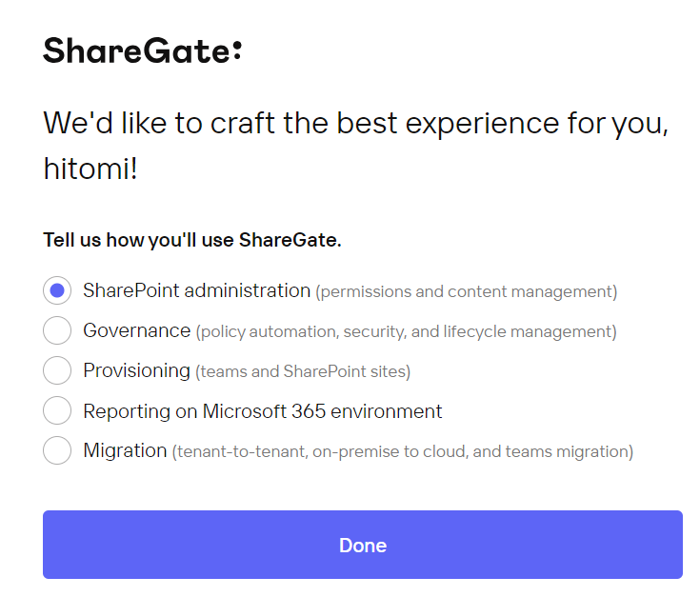The width and height of the screenshot is (700, 597).
Task: Click the ShareGate logo
Action: pyautogui.click(x=143, y=50)
